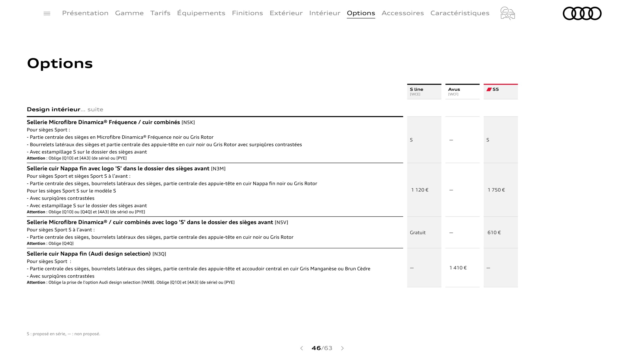The image size is (644, 362).
Task: Click the S line column header
Action: [x=424, y=91]
